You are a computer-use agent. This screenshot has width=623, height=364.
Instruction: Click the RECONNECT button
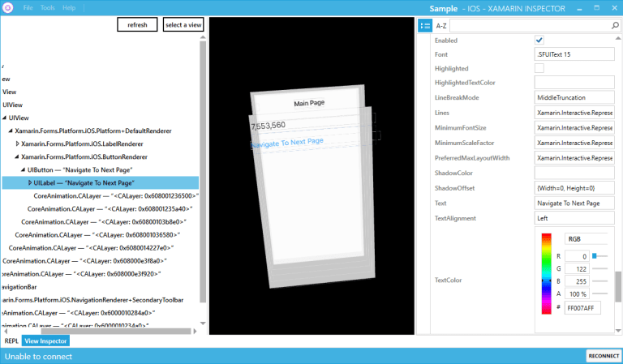click(x=604, y=356)
